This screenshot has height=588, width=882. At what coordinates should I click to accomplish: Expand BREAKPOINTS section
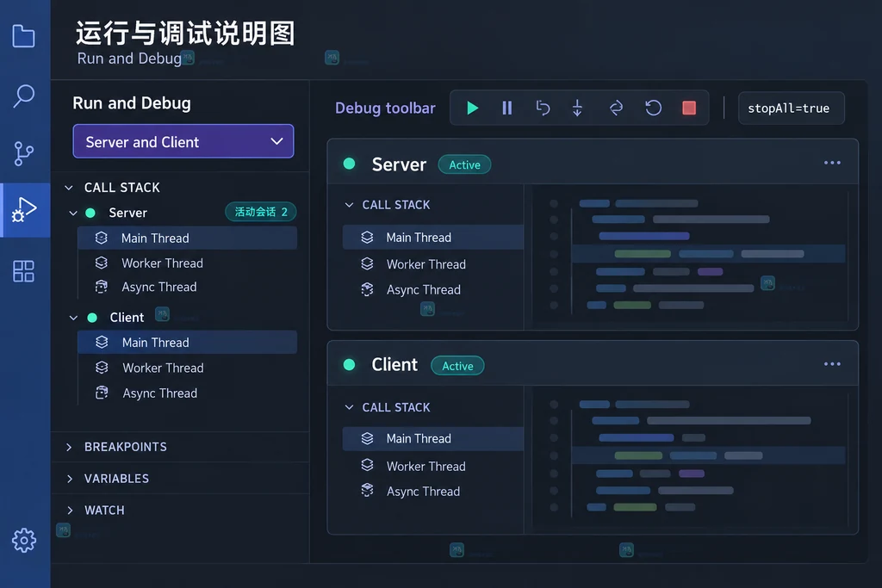[69, 447]
